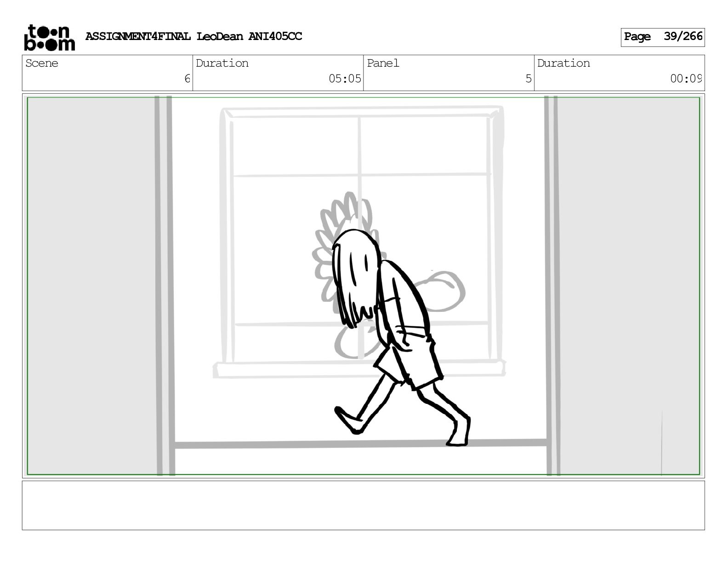
Task: Select the panel number 5 value
Action: pos(529,79)
